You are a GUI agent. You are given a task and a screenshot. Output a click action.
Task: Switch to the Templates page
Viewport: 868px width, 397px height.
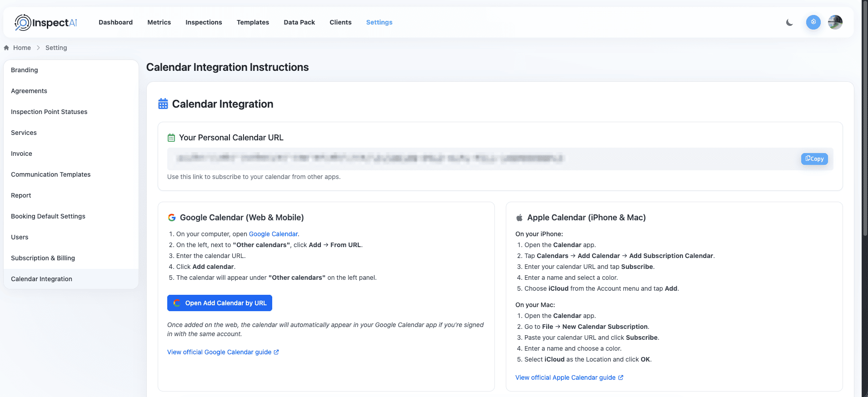click(253, 22)
